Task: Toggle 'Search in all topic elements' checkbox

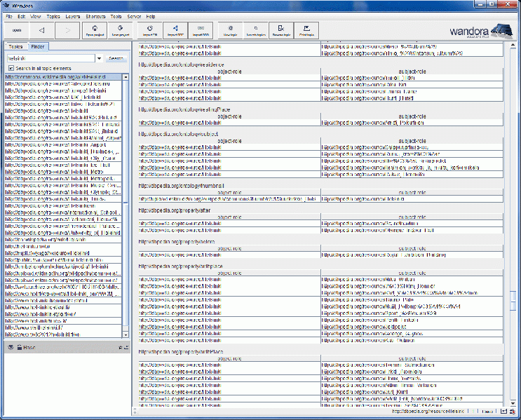Action: coord(11,67)
